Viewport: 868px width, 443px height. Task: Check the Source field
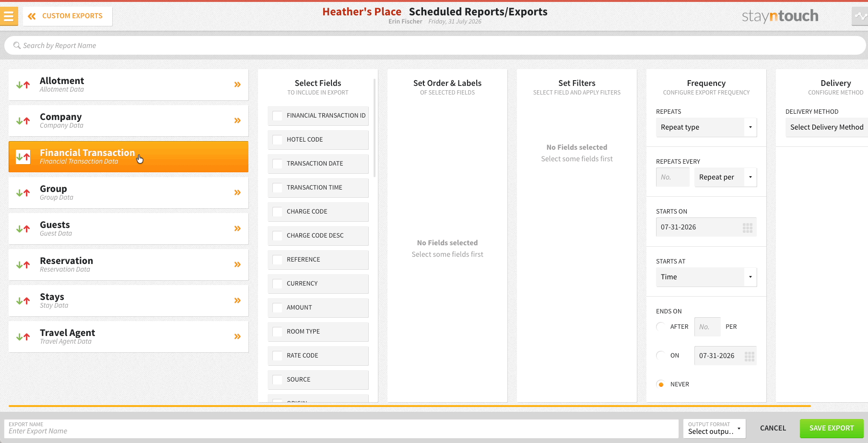point(277,380)
